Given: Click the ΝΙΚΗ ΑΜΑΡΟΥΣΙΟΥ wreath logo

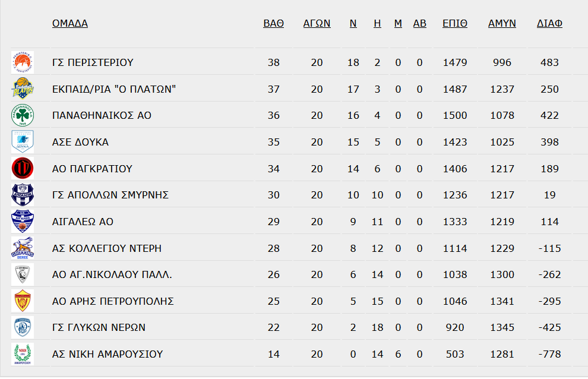Looking at the screenshot, I should (x=23, y=354).
